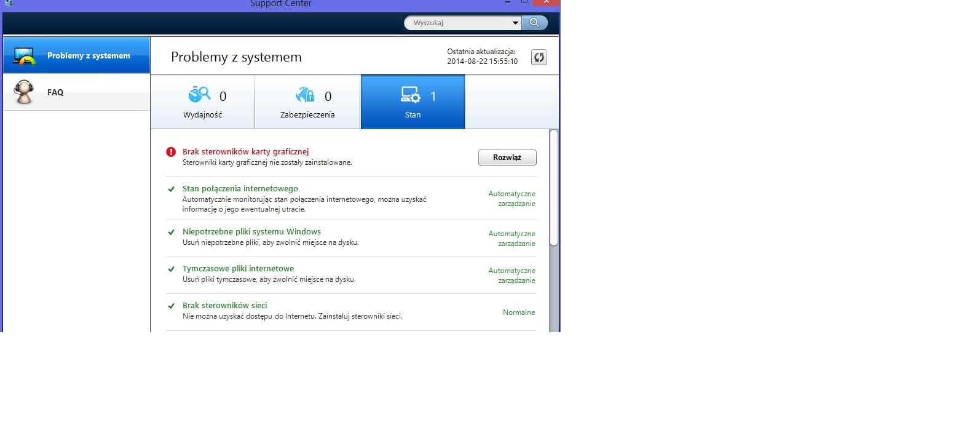Viewport: 980px width, 438px height.
Task: Click Automatyczne zarządzanie for internet connection status
Action: click(x=512, y=199)
